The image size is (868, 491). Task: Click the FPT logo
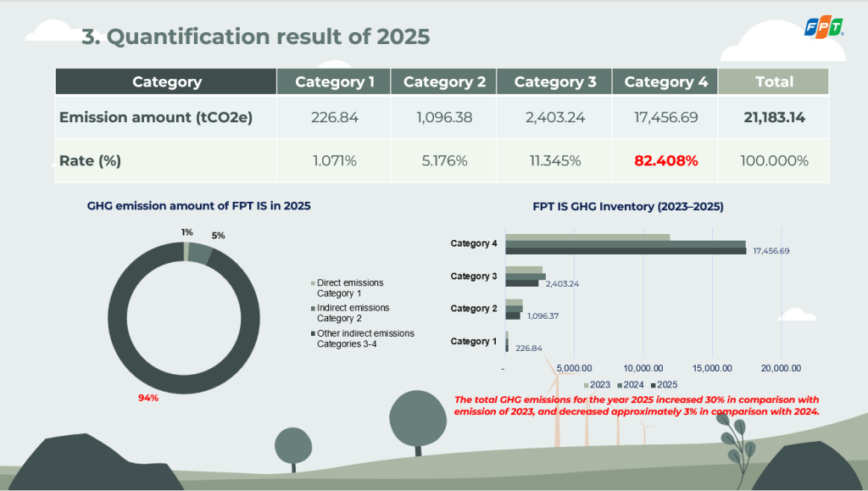824,27
